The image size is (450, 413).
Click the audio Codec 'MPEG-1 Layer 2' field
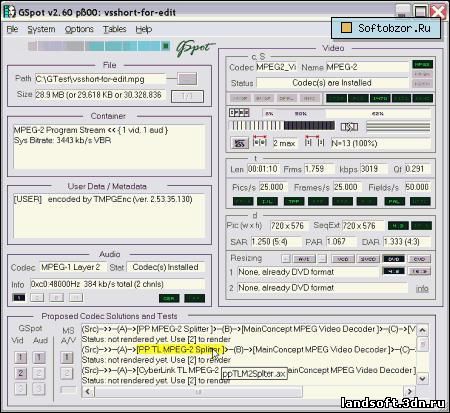tap(73, 267)
